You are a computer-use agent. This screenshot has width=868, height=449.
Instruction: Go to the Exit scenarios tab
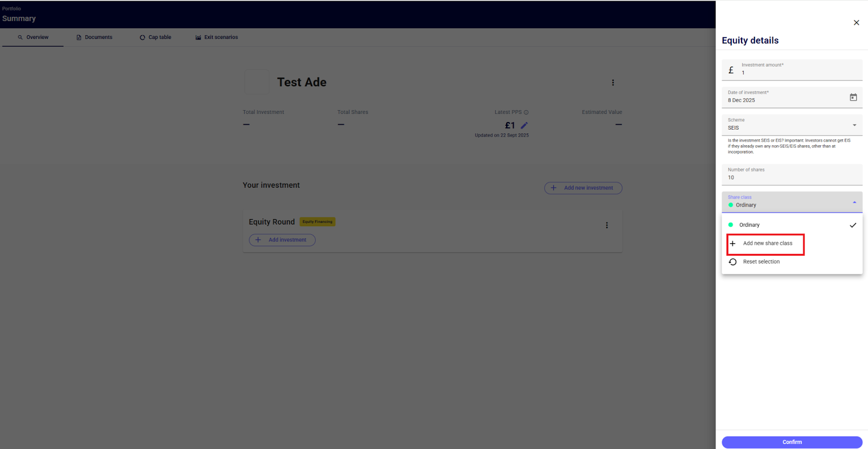point(217,37)
